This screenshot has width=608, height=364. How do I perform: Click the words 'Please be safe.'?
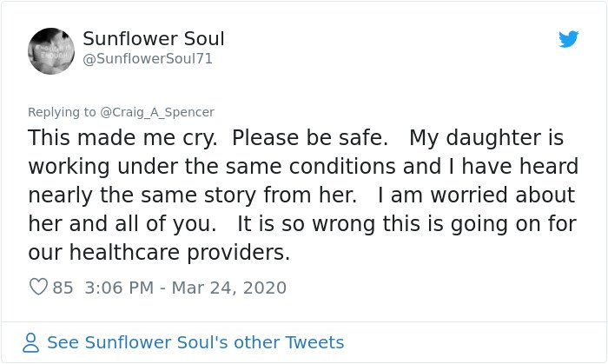pyautogui.click(x=310, y=138)
